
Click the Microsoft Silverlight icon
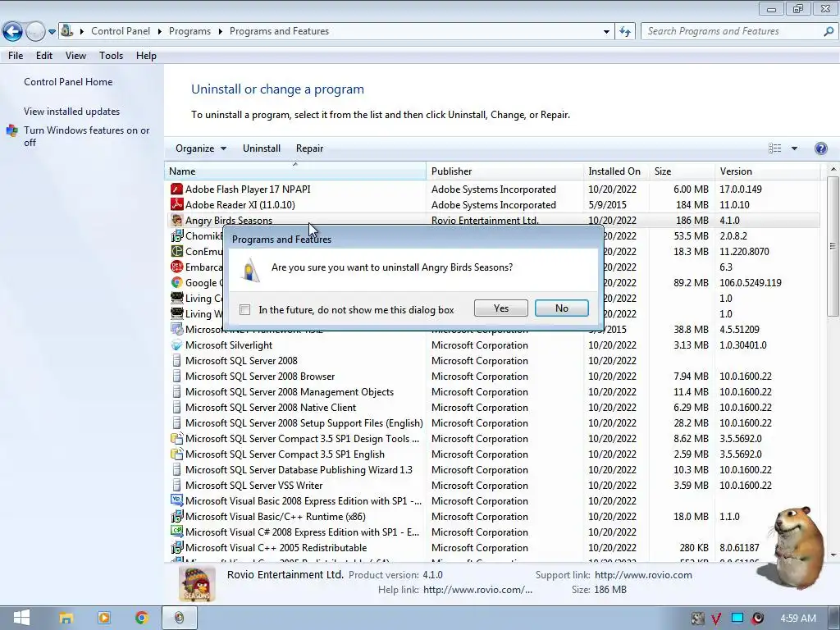click(176, 345)
